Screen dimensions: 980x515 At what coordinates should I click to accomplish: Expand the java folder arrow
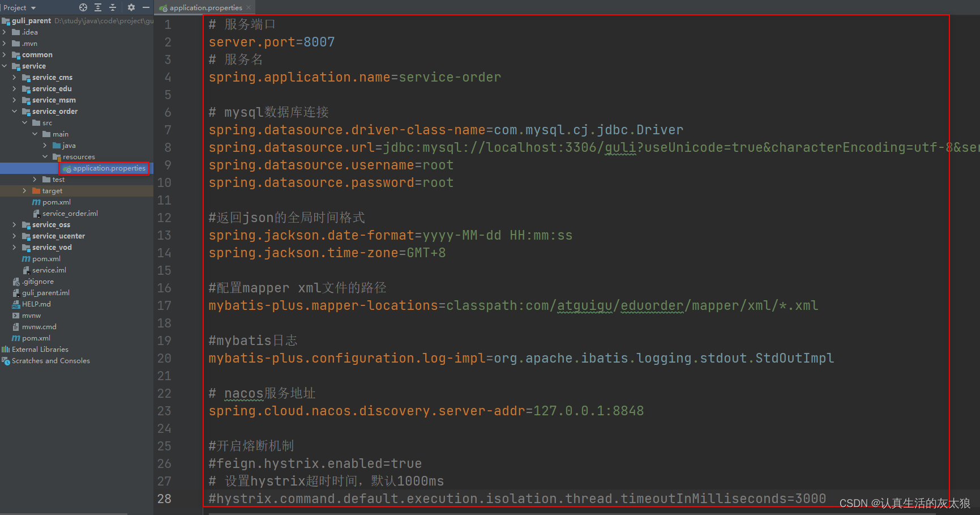point(45,146)
